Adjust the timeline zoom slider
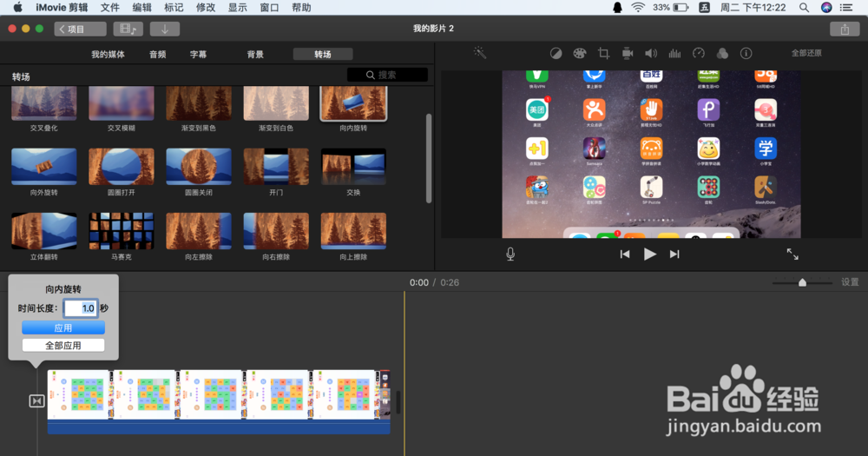 (x=802, y=282)
